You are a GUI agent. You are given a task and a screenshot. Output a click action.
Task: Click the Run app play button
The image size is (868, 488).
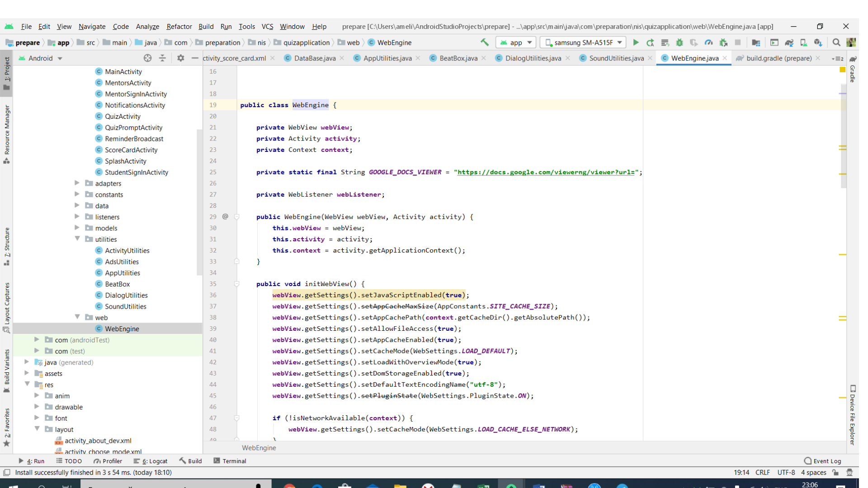636,42
